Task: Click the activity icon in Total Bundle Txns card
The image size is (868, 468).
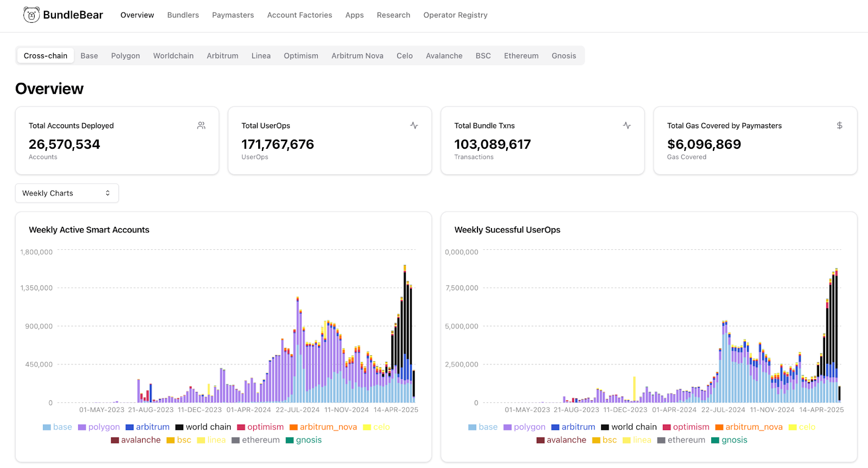Action: tap(627, 125)
